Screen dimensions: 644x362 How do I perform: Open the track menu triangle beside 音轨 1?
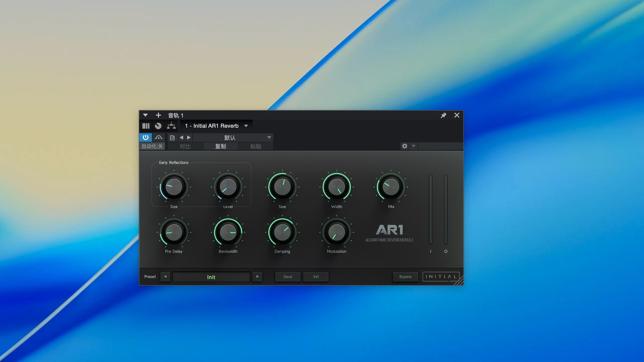[145, 115]
